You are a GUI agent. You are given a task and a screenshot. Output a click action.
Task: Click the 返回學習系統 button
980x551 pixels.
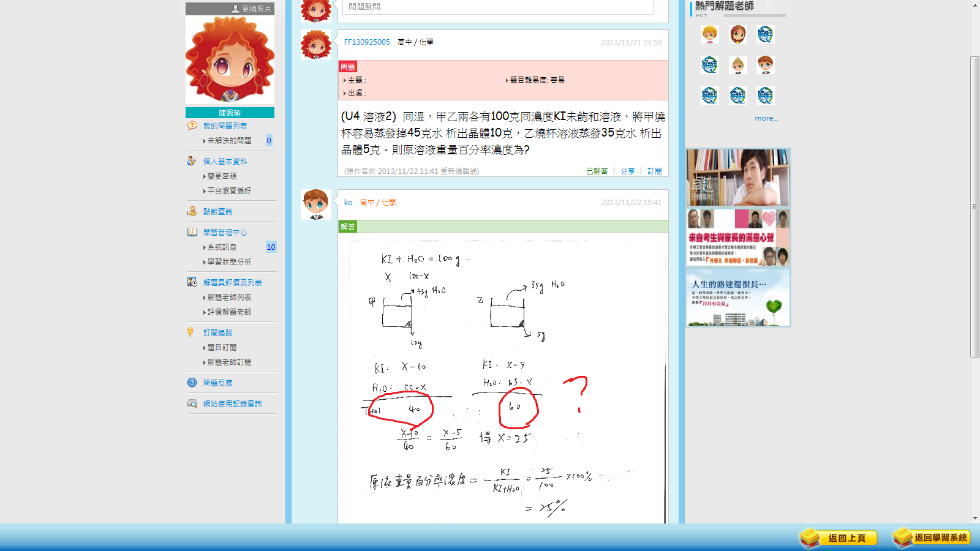click(x=932, y=538)
